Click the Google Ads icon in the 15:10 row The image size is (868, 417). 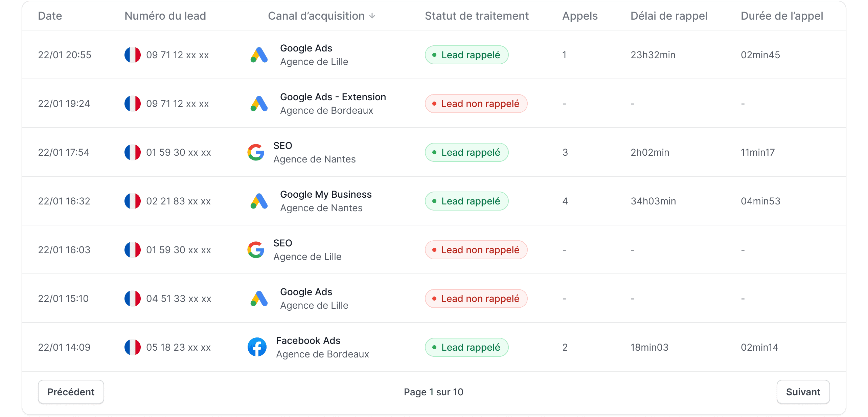click(x=258, y=298)
